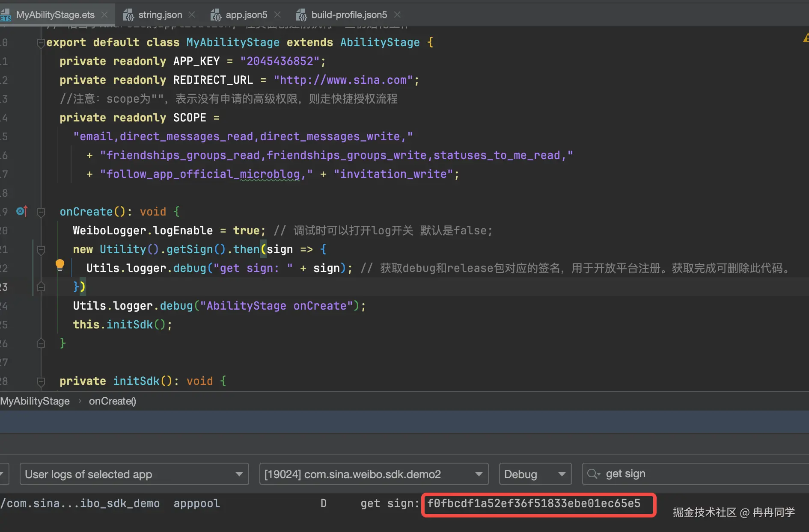Close the app.json5 tab

click(x=277, y=15)
